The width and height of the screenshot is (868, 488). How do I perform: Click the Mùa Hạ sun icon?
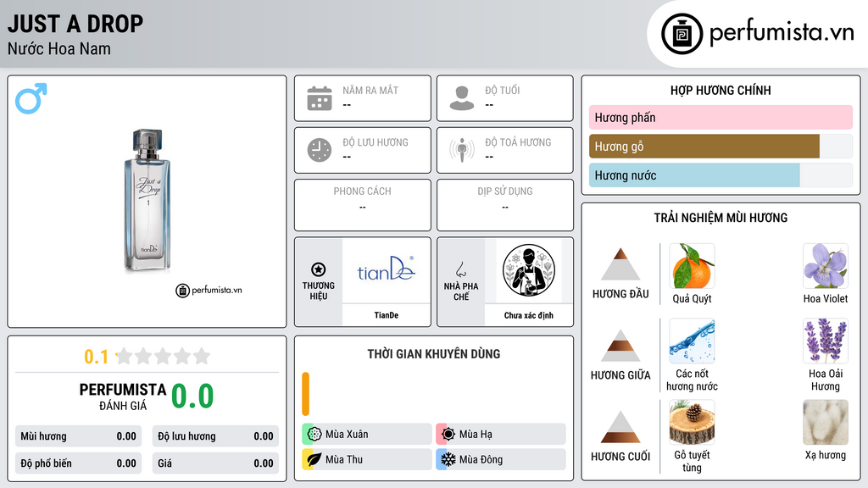tap(448, 434)
